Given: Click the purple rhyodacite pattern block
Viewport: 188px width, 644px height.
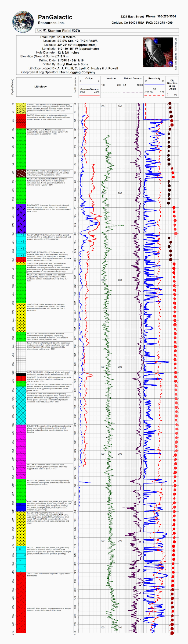Looking at the screenshot, I should pyautogui.click(x=21, y=218).
